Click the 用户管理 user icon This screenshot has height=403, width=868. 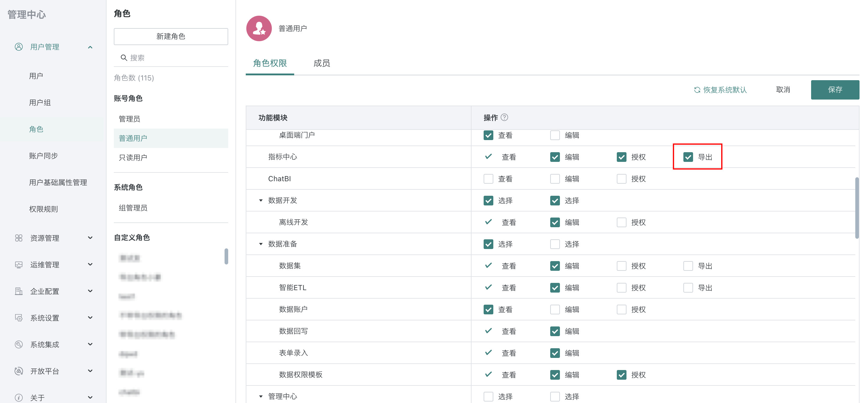(x=19, y=47)
